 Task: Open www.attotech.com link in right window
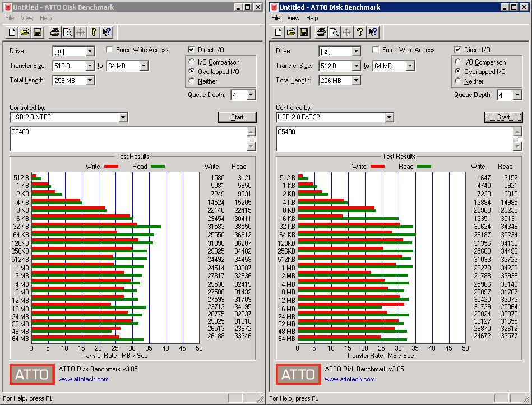[350, 379]
